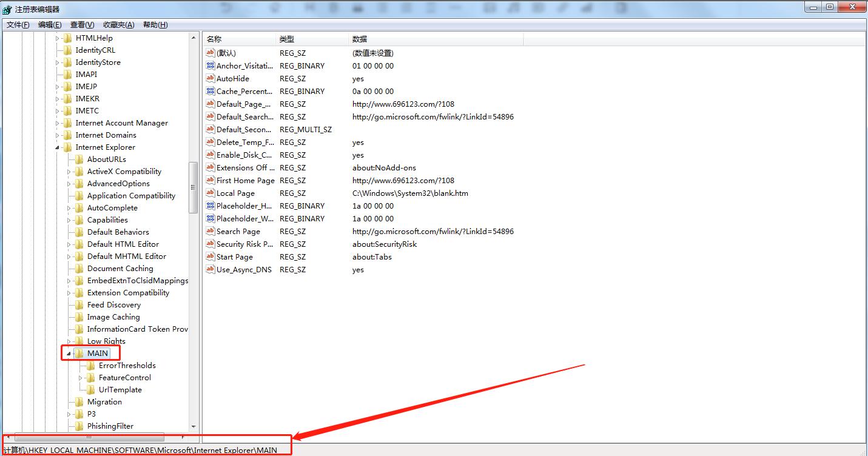Select the Feed Discovery key
Screen dimensions: 868x456
coord(114,304)
